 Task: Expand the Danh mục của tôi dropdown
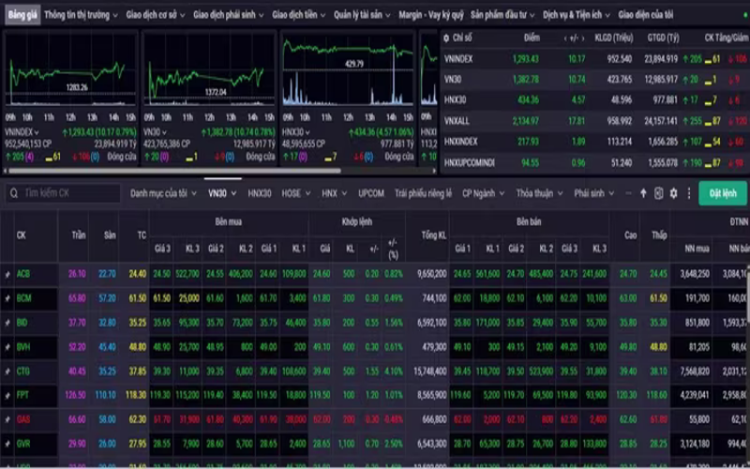coord(165,193)
